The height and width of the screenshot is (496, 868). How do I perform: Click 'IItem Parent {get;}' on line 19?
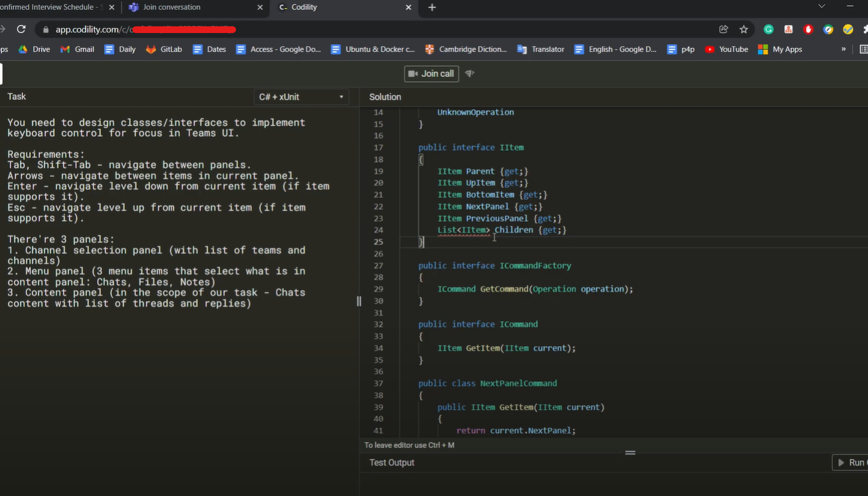(483, 171)
